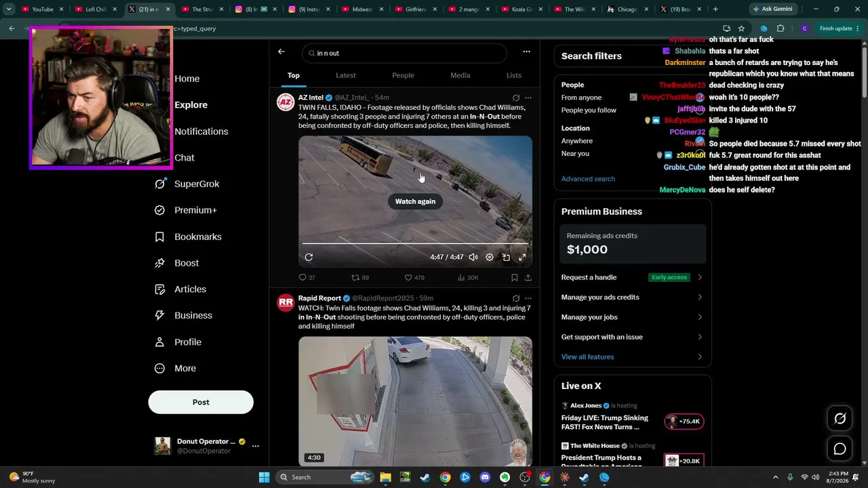This screenshot has width=868, height=488.
Task: Select 'People you follow' filter
Action: pyautogui.click(x=589, y=110)
